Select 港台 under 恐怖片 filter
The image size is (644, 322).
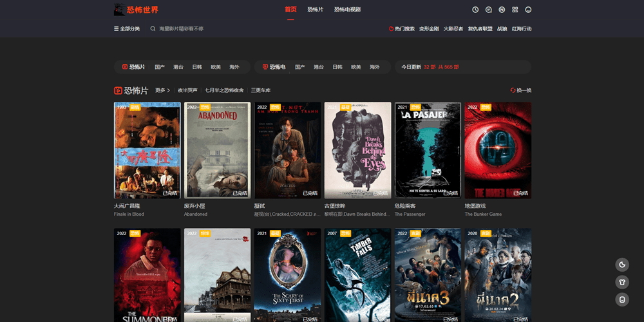click(x=178, y=67)
